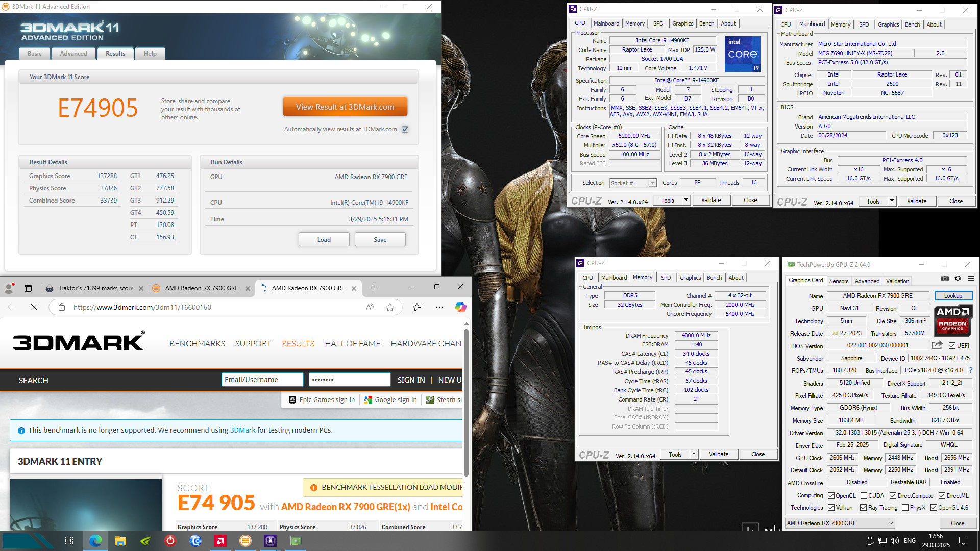980x551 pixels.
Task: Click the Email/Username input field
Action: (262, 380)
